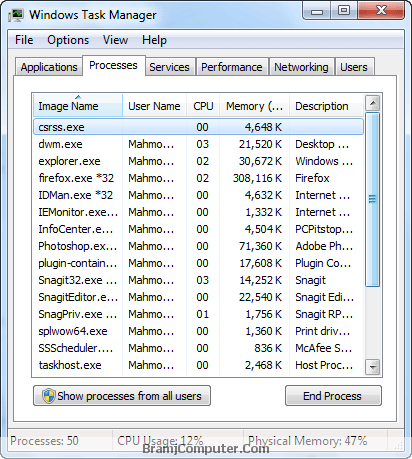
Task: Sort by Memory column header
Action: (254, 106)
